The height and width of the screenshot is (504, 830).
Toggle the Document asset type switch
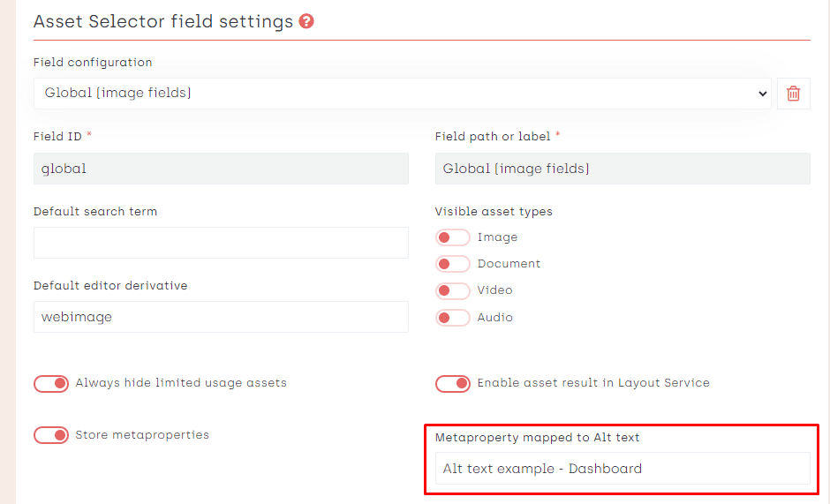pos(452,264)
